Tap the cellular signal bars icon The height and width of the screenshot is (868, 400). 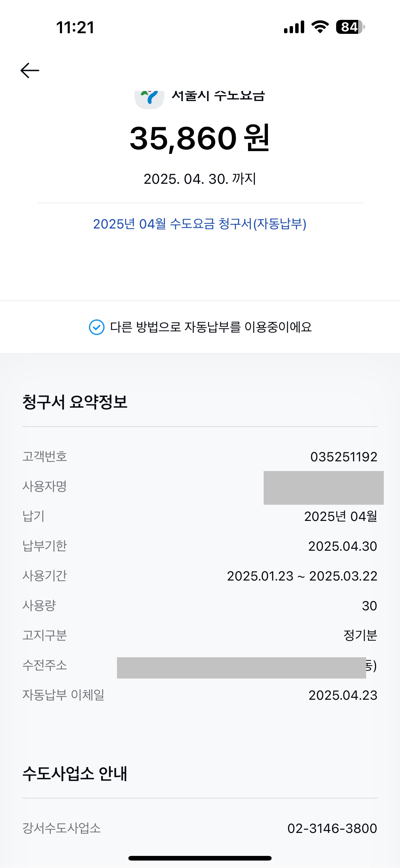(x=294, y=27)
